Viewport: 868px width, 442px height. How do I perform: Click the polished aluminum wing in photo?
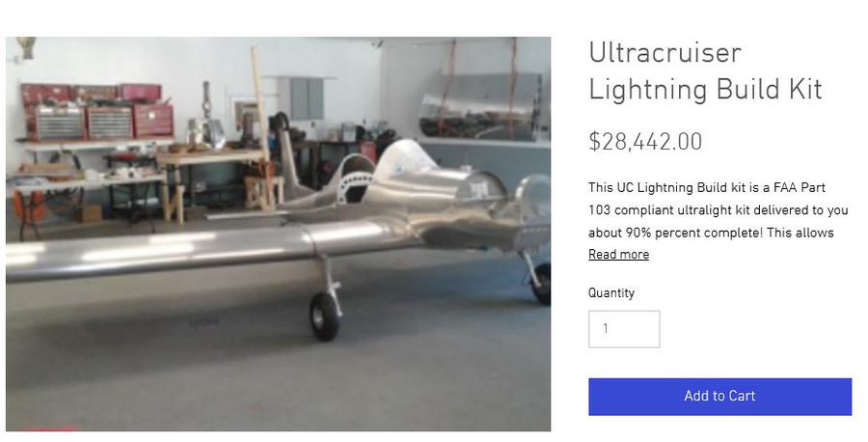click(154, 251)
